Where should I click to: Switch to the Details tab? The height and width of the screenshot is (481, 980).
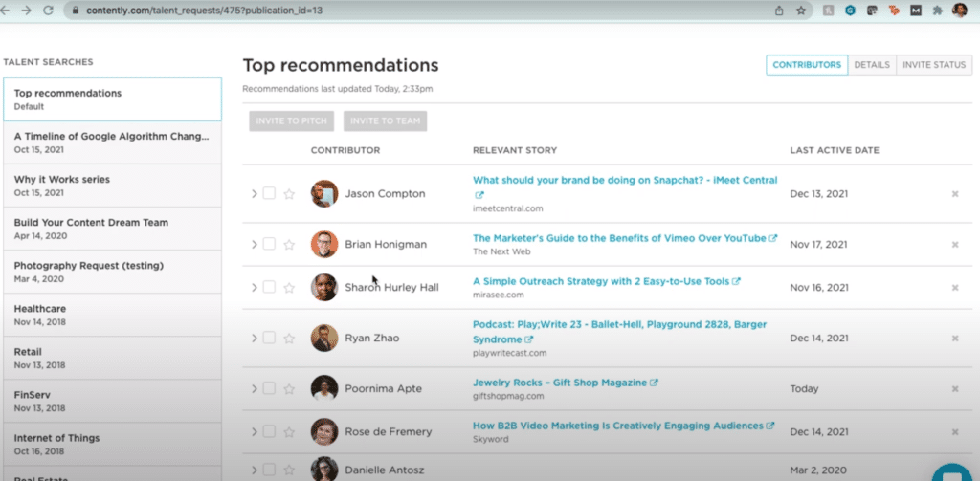point(871,65)
